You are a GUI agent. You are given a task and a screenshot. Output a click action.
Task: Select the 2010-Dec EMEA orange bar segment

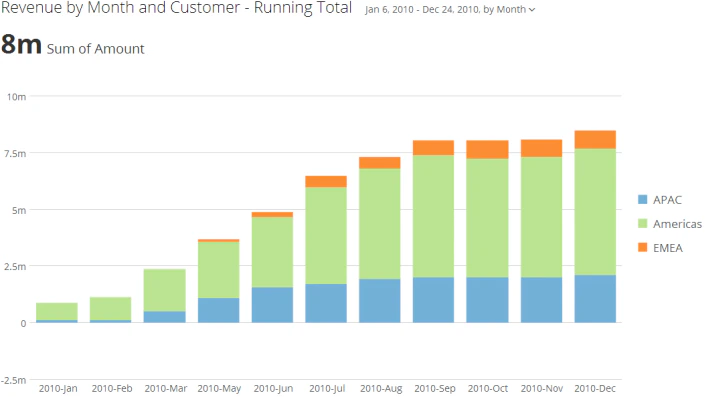(595, 140)
